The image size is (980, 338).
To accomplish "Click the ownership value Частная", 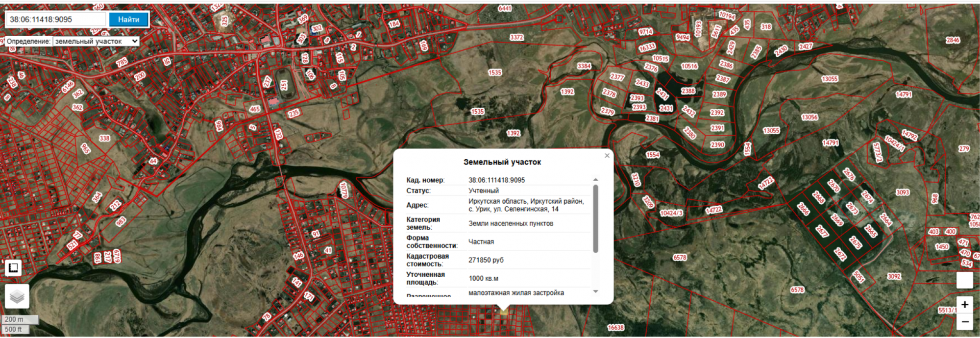I will click(x=481, y=242).
